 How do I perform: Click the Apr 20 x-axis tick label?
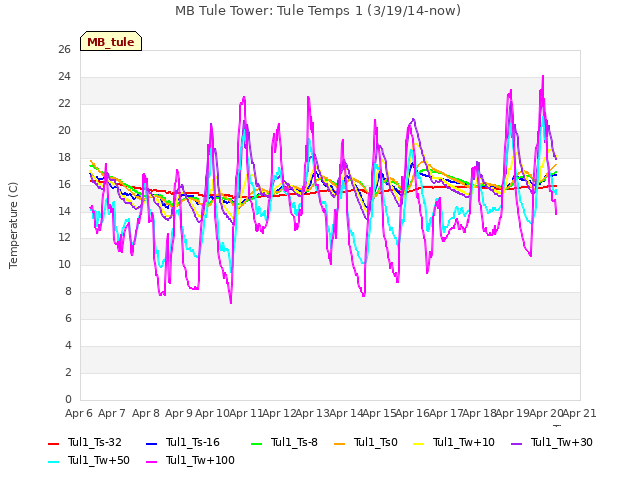click(547, 413)
